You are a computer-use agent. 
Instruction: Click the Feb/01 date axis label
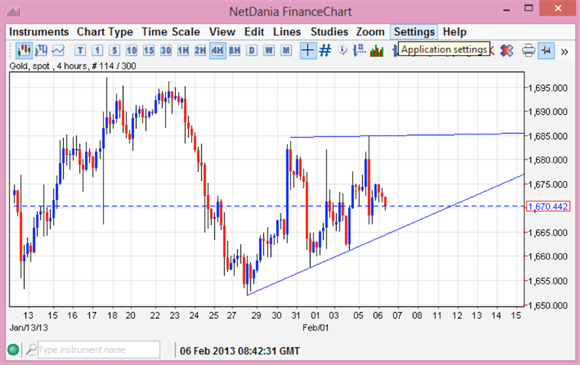click(x=315, y=328)
